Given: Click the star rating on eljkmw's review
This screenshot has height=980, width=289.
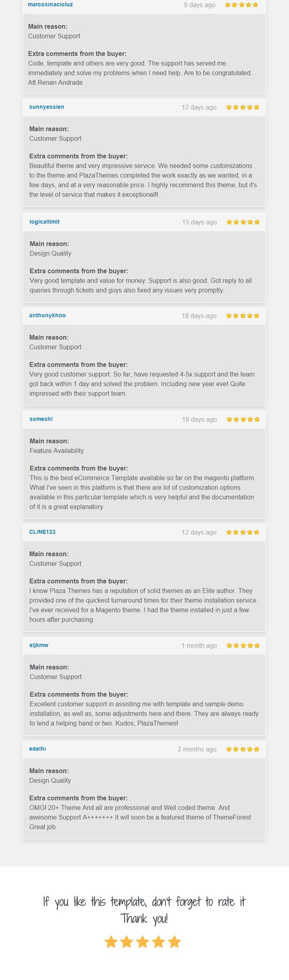Looking at the screenshot, I should click(x=243, y=646).
